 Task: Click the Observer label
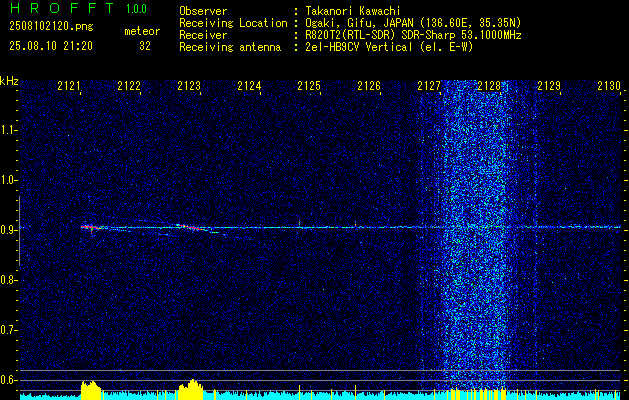pyautogui.click(x=203, y=11)
